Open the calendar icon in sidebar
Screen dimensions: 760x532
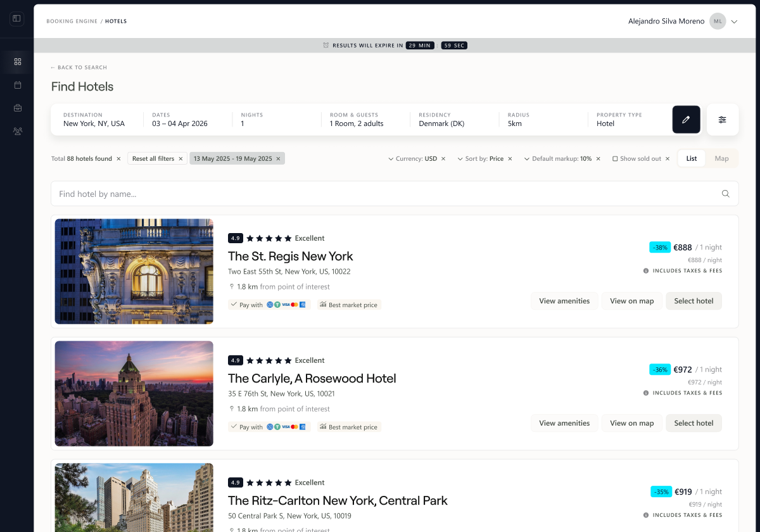point(18,85)
